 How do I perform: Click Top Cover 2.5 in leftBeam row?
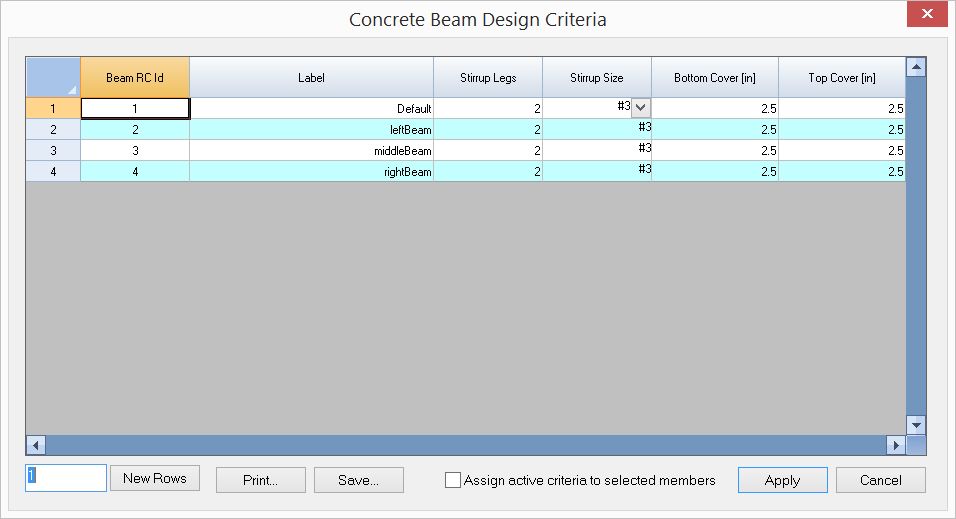(842, 129)
